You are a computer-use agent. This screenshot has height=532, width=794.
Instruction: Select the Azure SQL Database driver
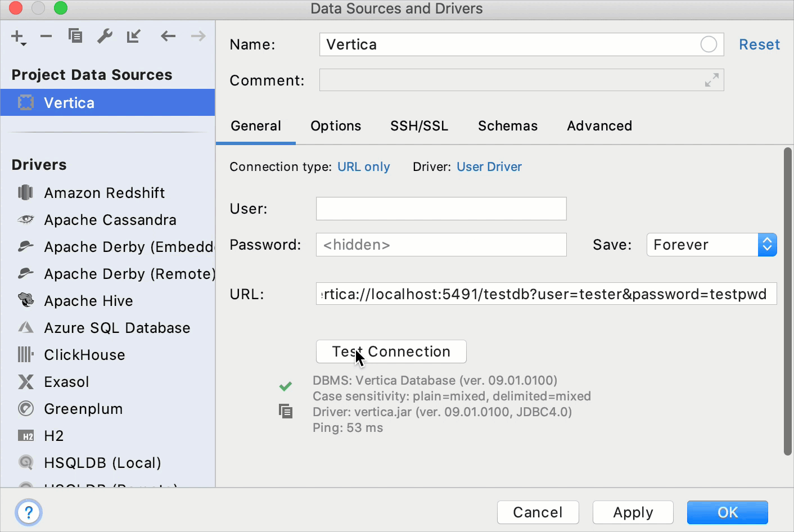coord(107,328)
